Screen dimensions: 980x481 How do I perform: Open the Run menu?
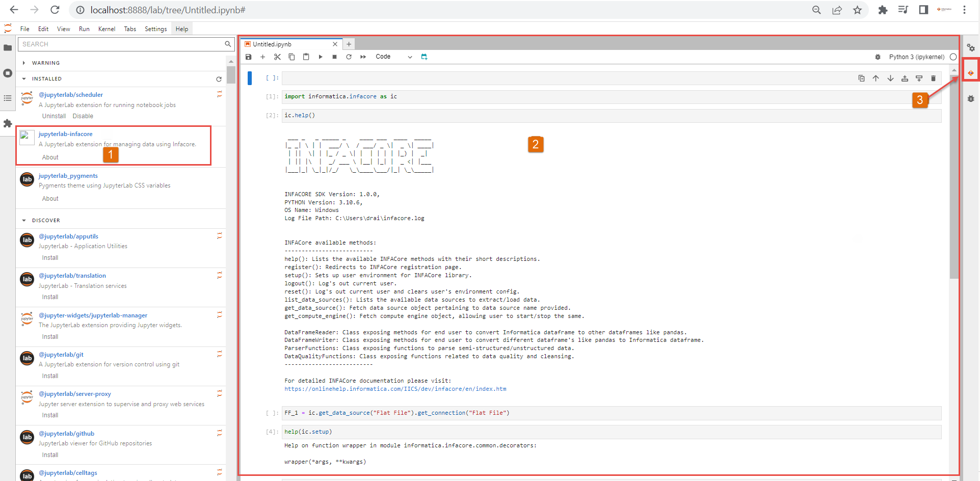point(84,29)
